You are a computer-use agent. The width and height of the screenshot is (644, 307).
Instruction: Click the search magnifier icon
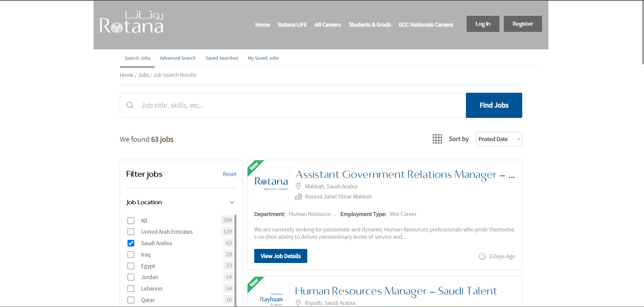tap(130, 105)
